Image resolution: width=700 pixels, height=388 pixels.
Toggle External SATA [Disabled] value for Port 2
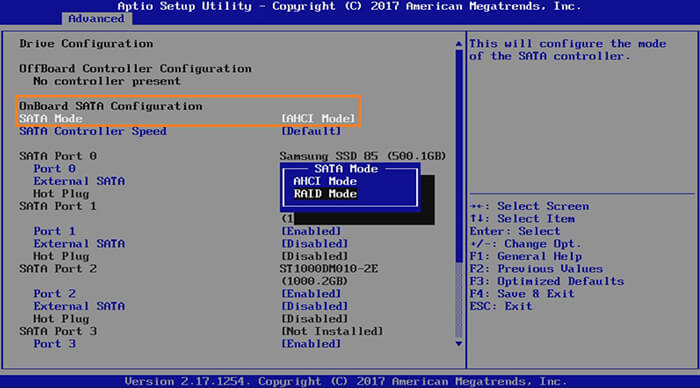click(315, 306)
